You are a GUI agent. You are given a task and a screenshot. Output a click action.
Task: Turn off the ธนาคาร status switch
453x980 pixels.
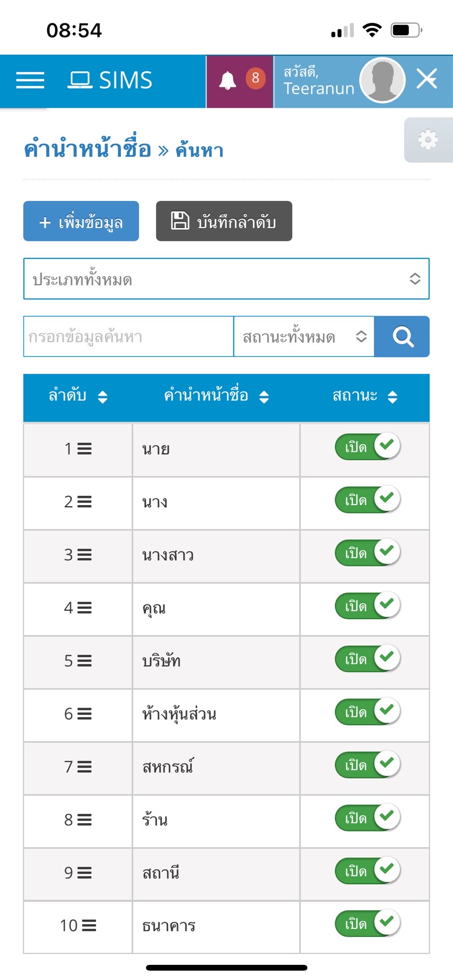click(367, 923)
